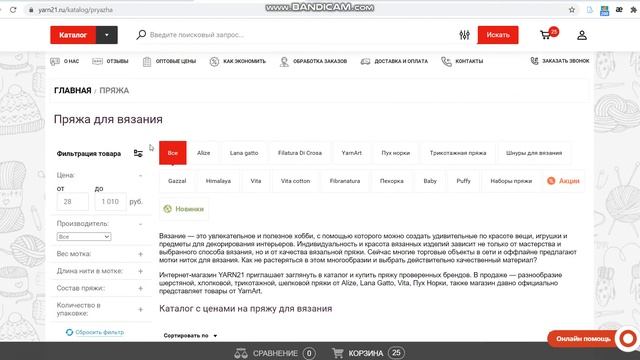Select the Наборы пряжи tab
640x360 pixels.
[x=511, y=181]
